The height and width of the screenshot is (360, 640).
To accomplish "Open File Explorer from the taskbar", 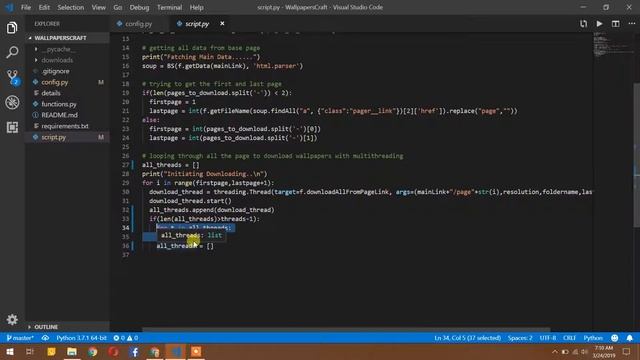I will coord(72,352).
